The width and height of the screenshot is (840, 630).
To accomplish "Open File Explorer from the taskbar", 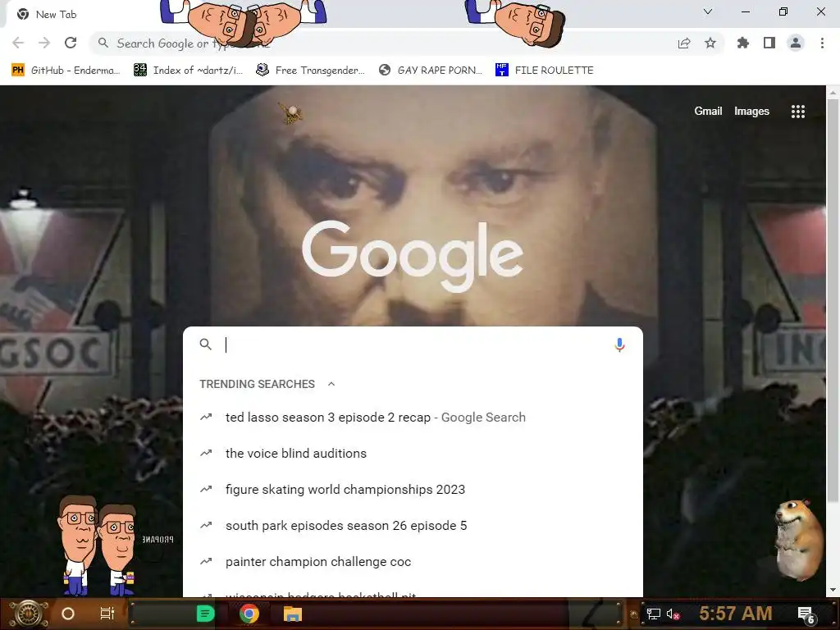I will pos(293,614).
